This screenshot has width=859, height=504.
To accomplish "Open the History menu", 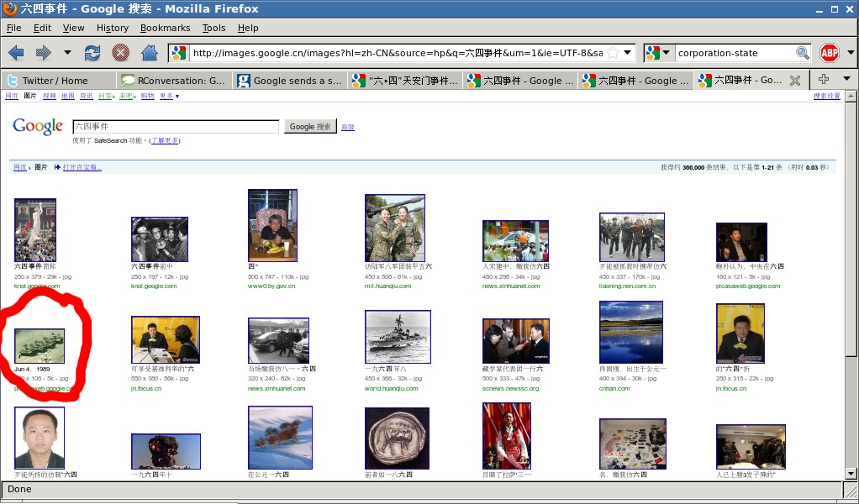I will 113,28.
